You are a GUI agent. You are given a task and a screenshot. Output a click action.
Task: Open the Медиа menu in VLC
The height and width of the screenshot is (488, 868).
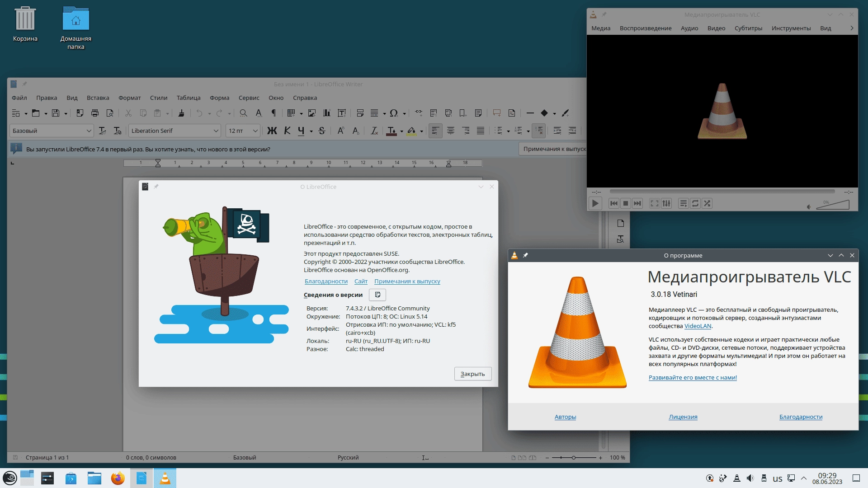coord(601,28)
